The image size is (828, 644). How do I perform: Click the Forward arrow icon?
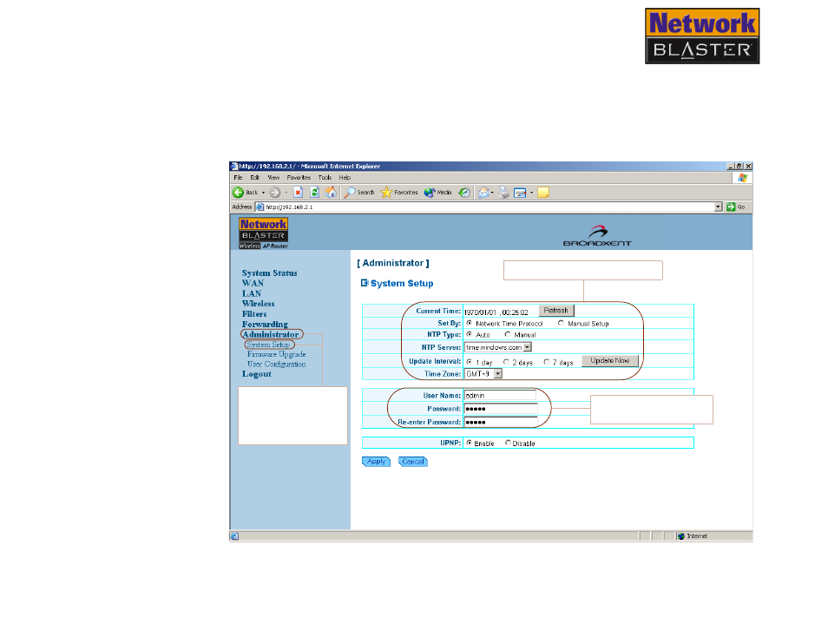point(274,193)
